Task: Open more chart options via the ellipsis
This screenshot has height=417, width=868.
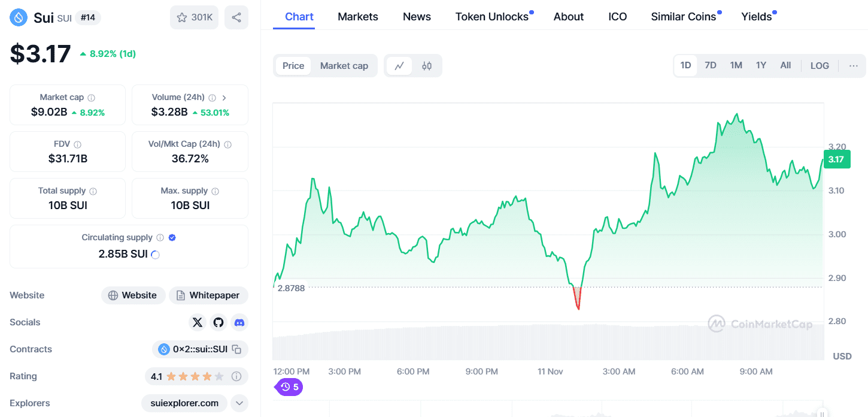Action: tap(853, 66)
